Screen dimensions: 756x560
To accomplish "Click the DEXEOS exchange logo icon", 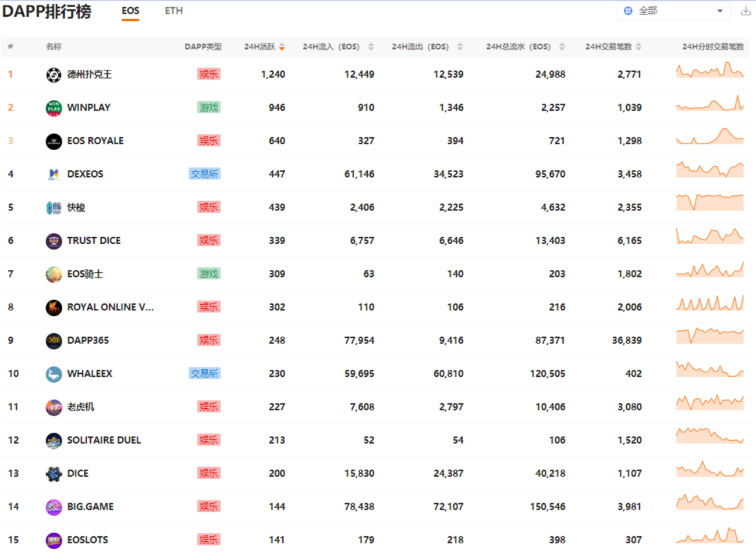I will coord(54,174).
